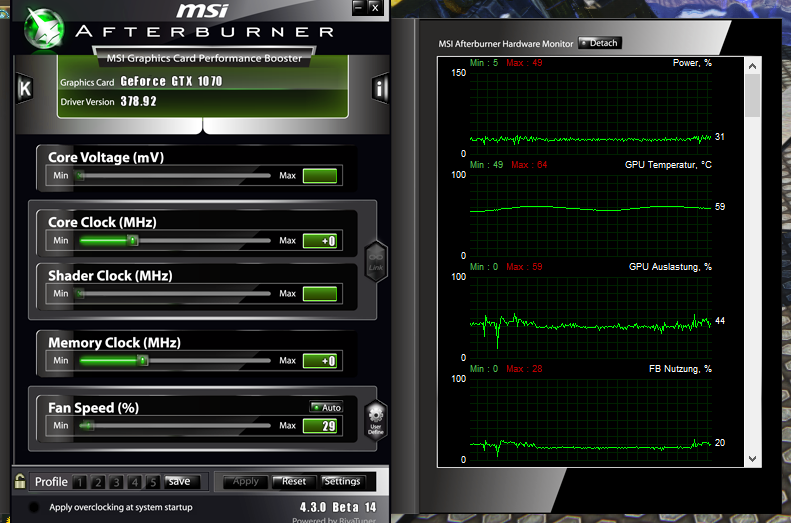
Task: Click monitor scrollbar down arrow
Action: pyautogui.click(x=752, y=458)
